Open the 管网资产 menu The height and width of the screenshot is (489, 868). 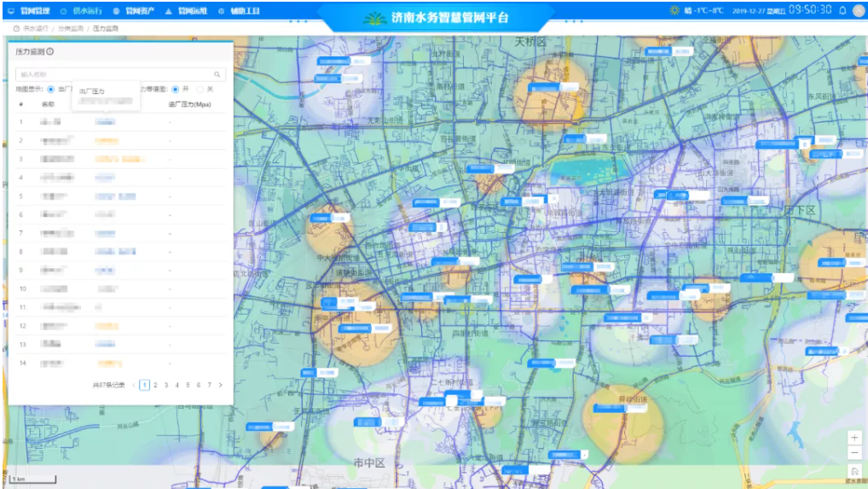[x=140, y=10]
